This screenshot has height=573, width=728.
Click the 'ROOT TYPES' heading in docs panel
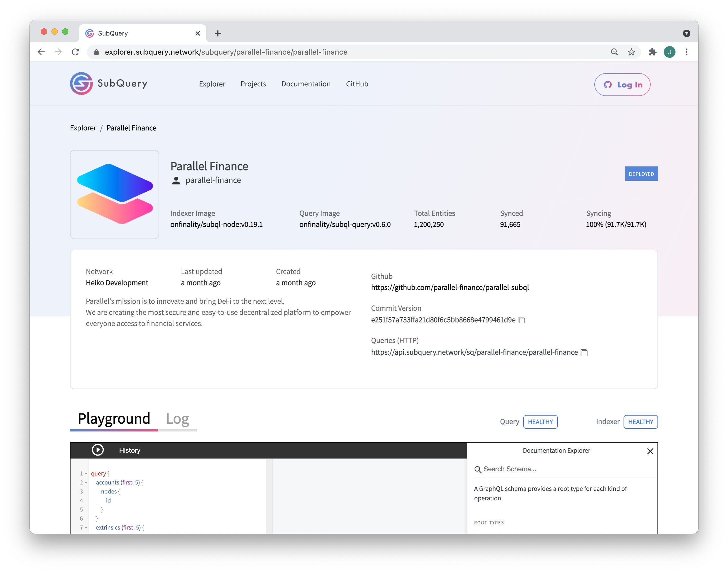click(x=489, y=523)
